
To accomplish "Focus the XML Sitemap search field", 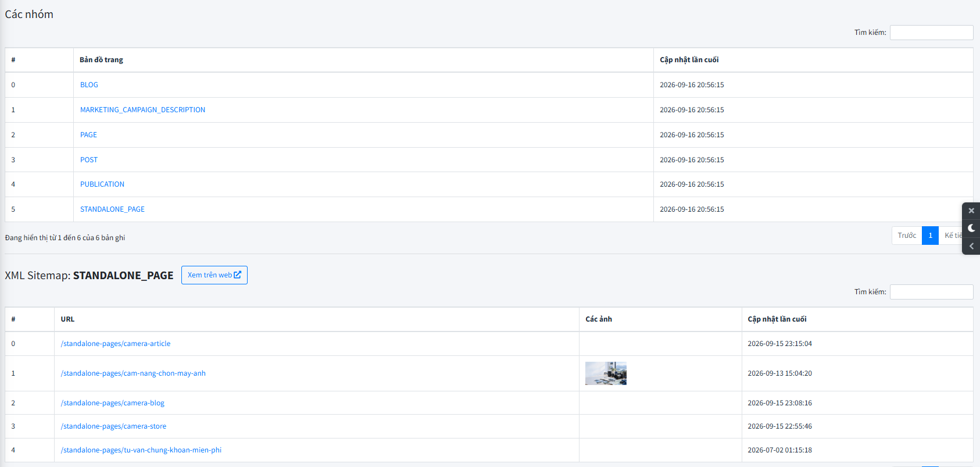I will (x=931, y=292).
